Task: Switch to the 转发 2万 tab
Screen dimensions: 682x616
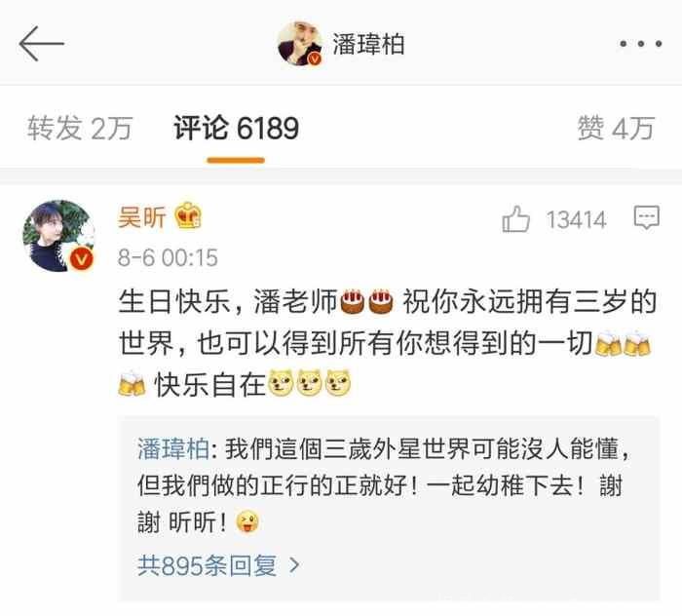Action: [80, 129]
